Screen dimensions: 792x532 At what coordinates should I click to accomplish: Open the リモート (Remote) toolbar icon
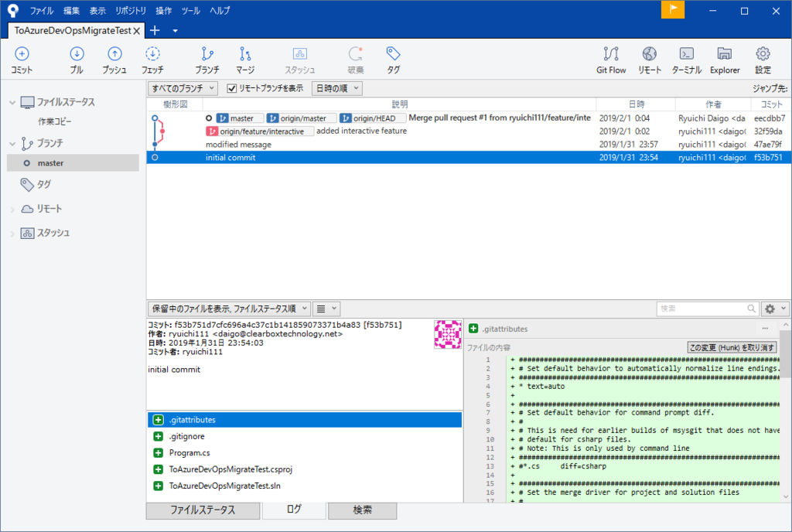[650, 60]
